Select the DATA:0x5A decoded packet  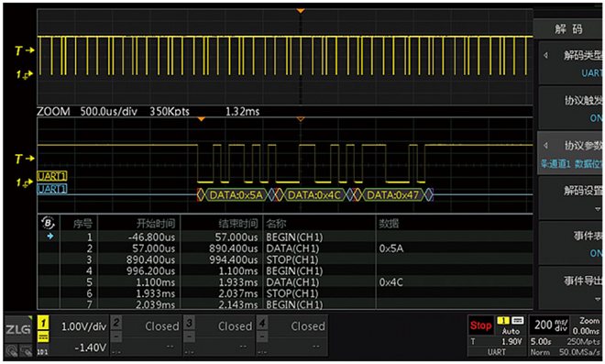click(236, 195)
